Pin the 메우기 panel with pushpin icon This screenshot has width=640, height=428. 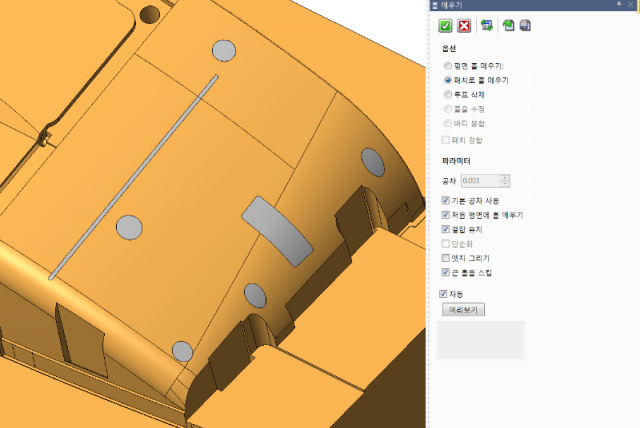point(619,5)
